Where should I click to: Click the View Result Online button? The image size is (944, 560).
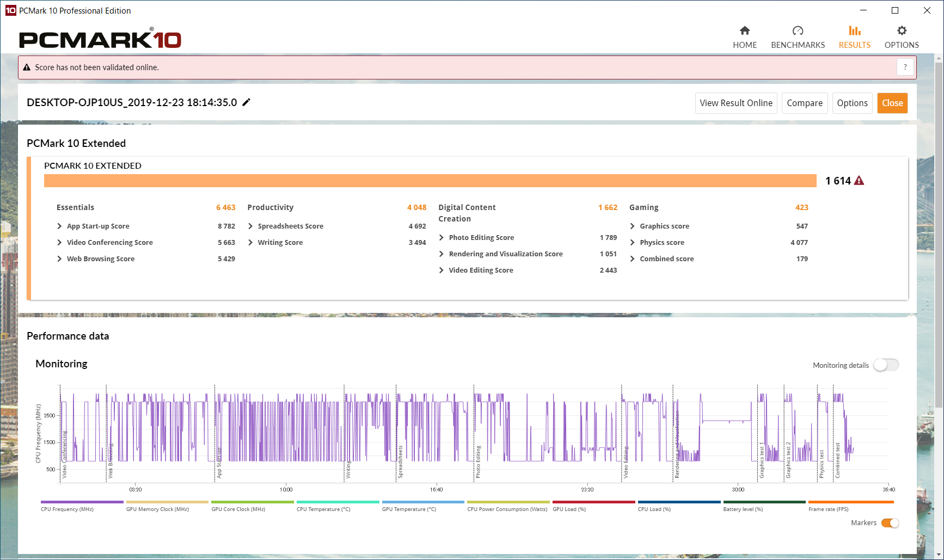tap(735, 103)
